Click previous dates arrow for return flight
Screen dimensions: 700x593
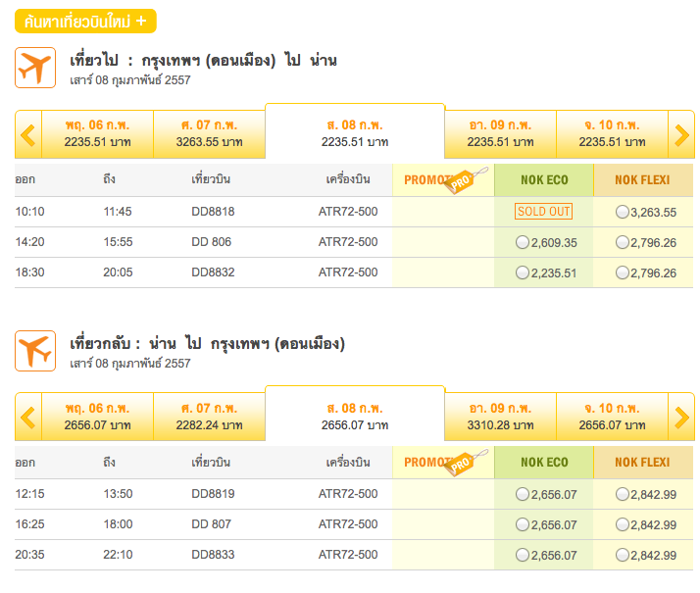pyautogui.click(x=27, y=418)
